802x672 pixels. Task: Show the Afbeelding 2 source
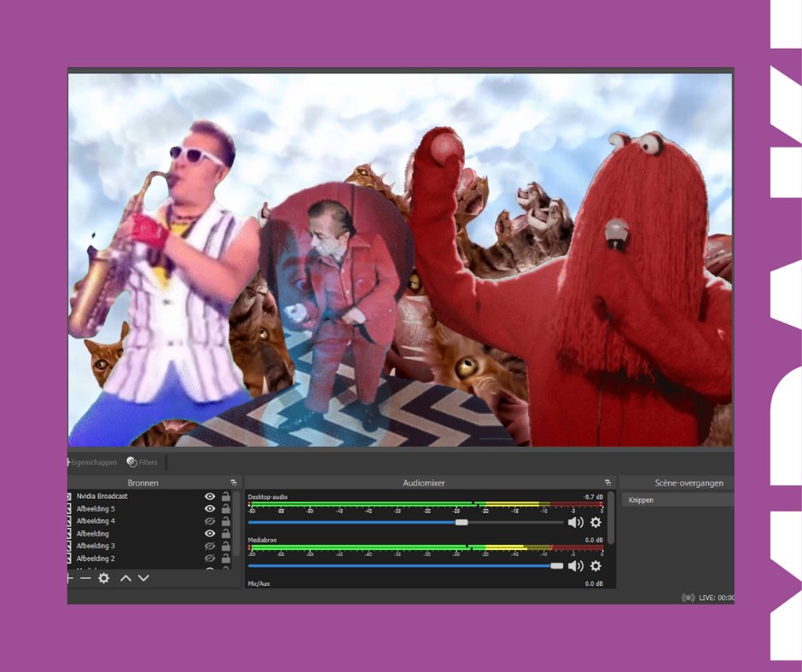[x=210, y=559]
